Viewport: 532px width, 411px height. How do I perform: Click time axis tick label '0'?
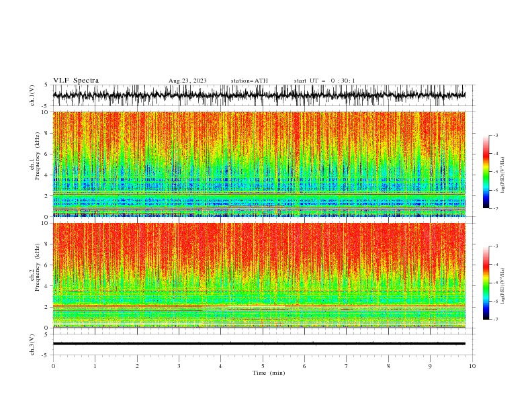click(53, 366)
